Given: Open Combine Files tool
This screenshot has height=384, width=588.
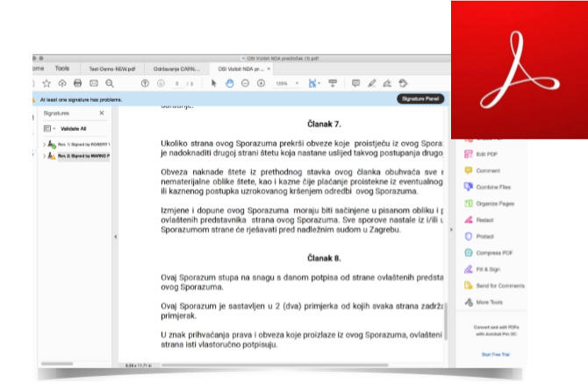Looking at the screenshot, I should click(487, 187).
